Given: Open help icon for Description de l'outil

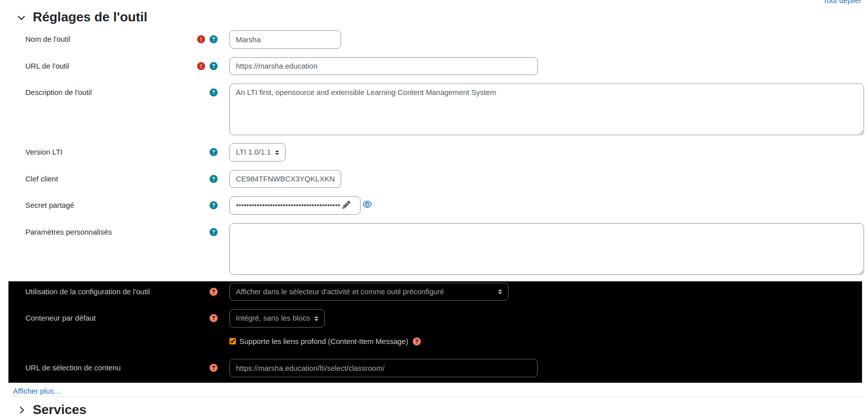Looking at the screenshot, I should tap(214, 92).
